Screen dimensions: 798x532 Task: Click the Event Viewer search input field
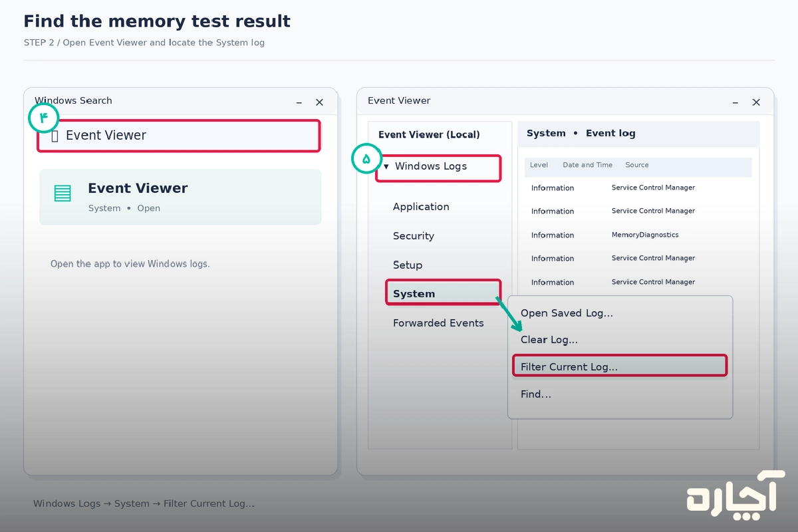[x=179, y=136]
